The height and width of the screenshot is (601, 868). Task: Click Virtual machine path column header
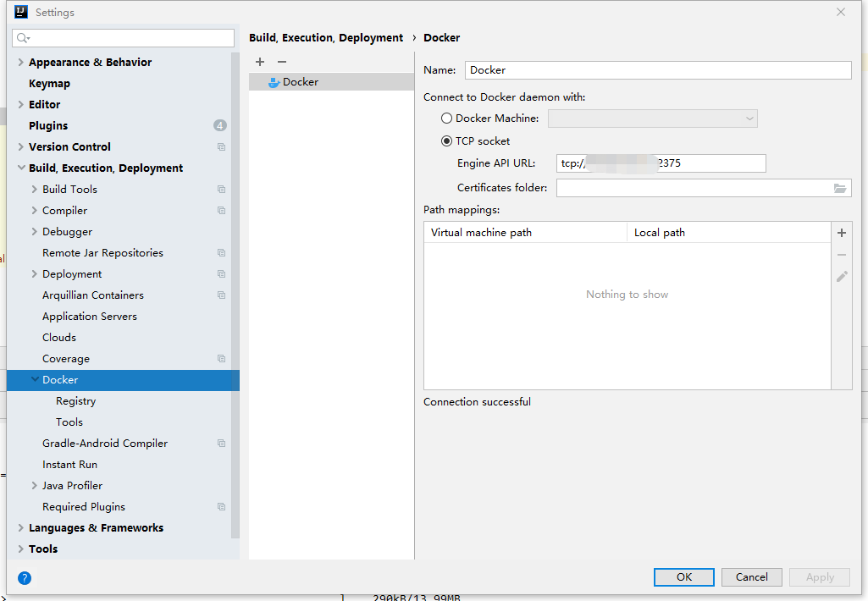tap(525, 233)
